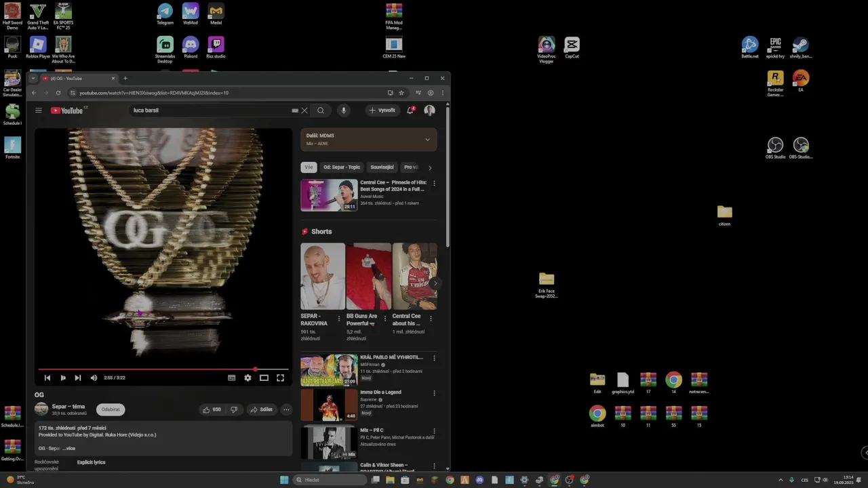Open options for SEPAR - RAKOVINA short
The width and height of the screenshot is (868, 488).
tap(339, 319)
